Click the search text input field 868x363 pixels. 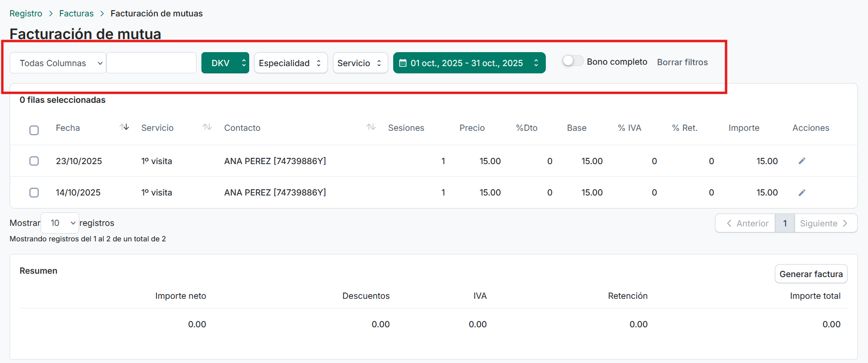point(151,63)
